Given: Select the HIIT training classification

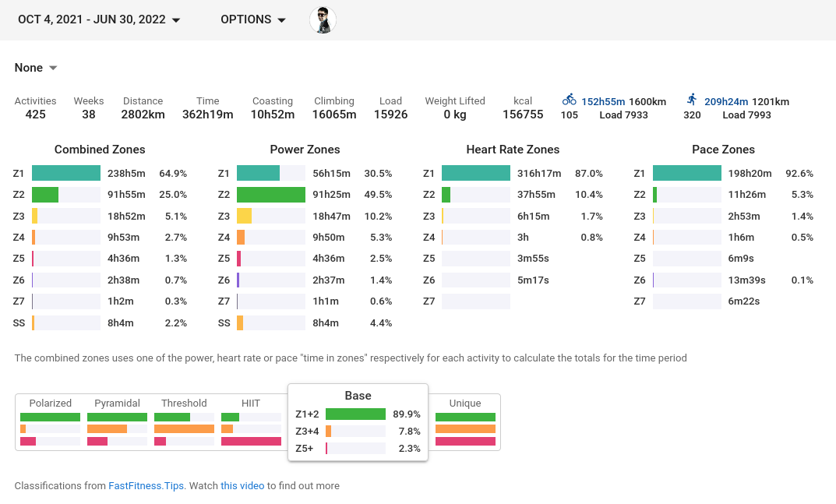Looking at the screenshot, I should 251,422.
